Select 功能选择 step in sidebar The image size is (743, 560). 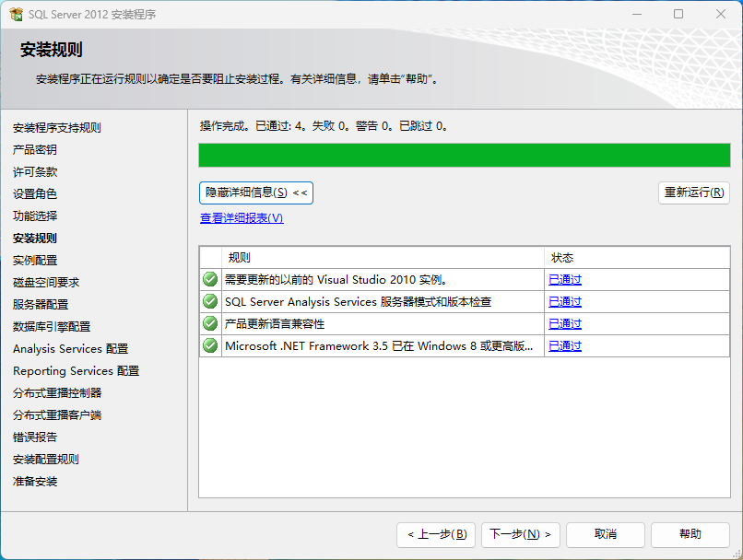[x=35, y=216]
